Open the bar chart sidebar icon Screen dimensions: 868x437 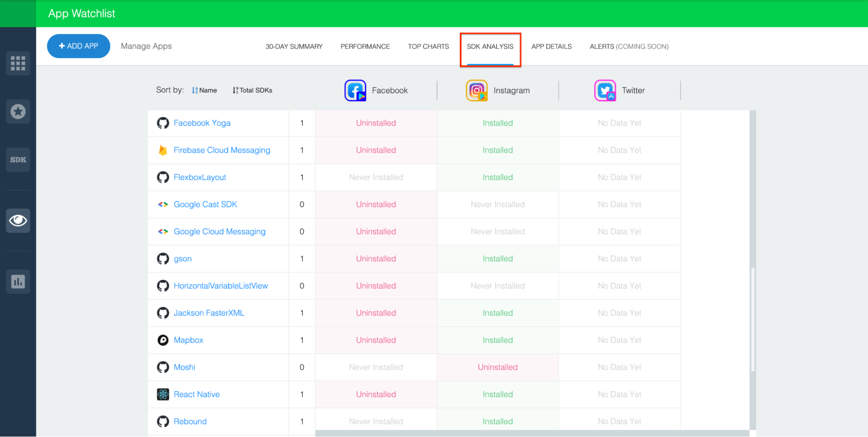pyautogui.click(x=18, y=281)
